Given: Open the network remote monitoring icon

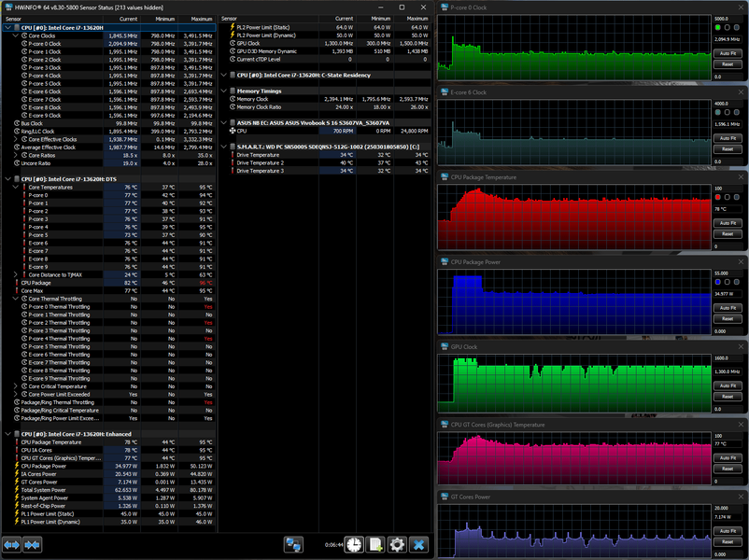Looking at the screenshot, I should tap(294, 544).
